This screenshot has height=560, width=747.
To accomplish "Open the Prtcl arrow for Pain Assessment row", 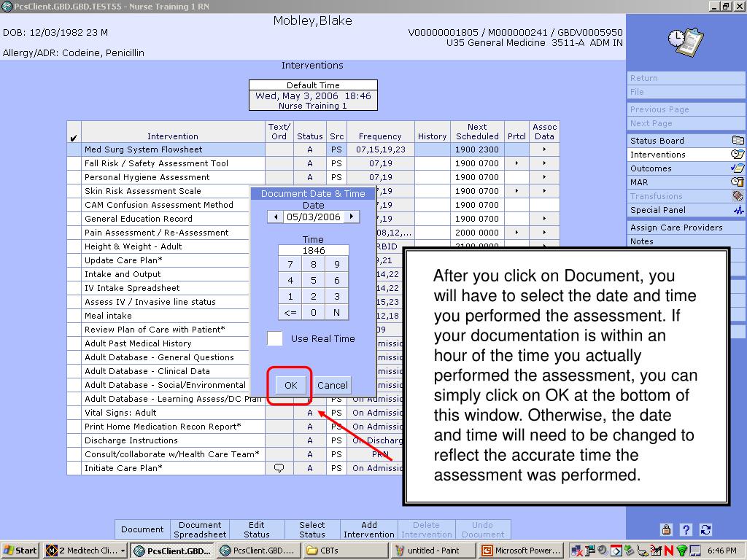I will [x=516, y=233].
